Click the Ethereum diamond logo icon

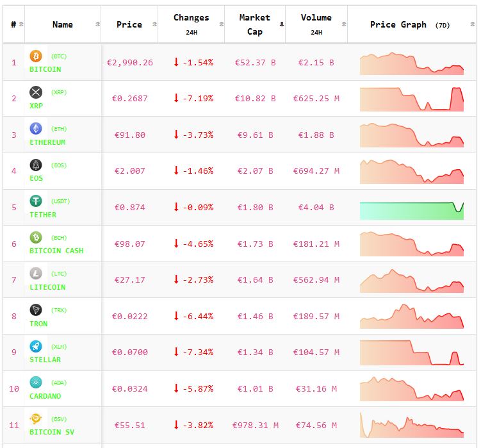tap(36, 129)
